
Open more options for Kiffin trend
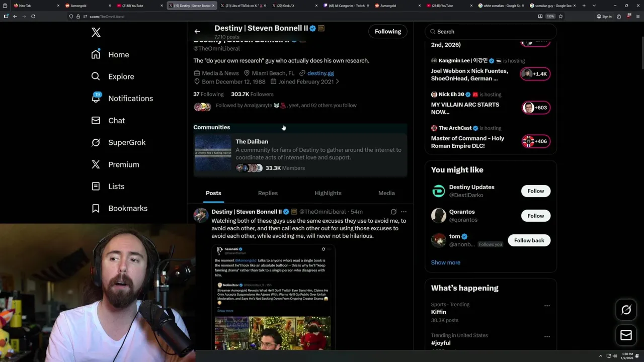click(x=547, y=306)
